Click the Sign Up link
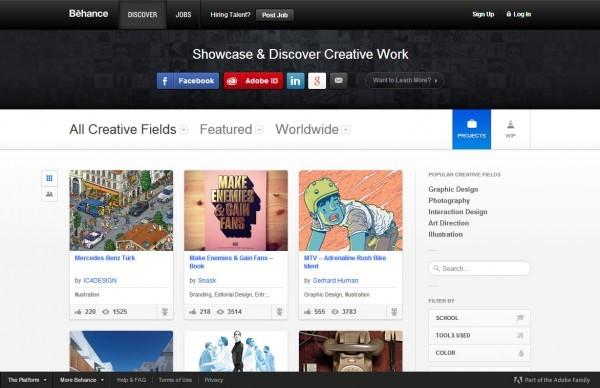 click(483, 14)
